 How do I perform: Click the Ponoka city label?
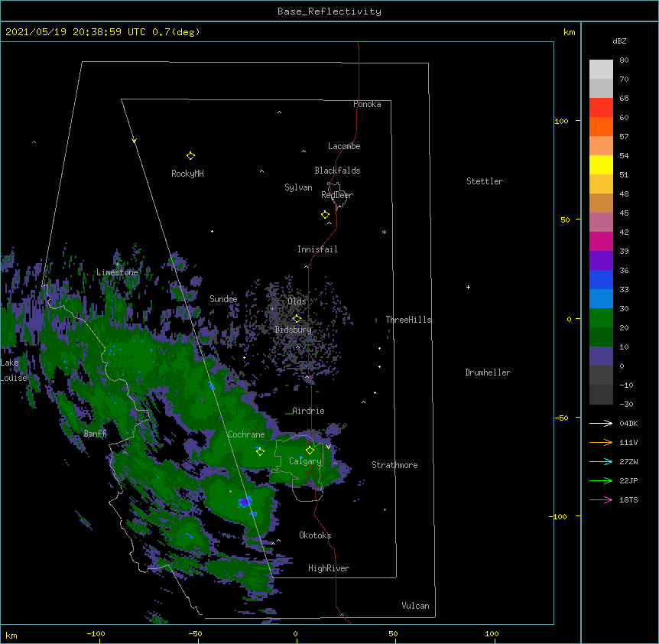[367, 104]
